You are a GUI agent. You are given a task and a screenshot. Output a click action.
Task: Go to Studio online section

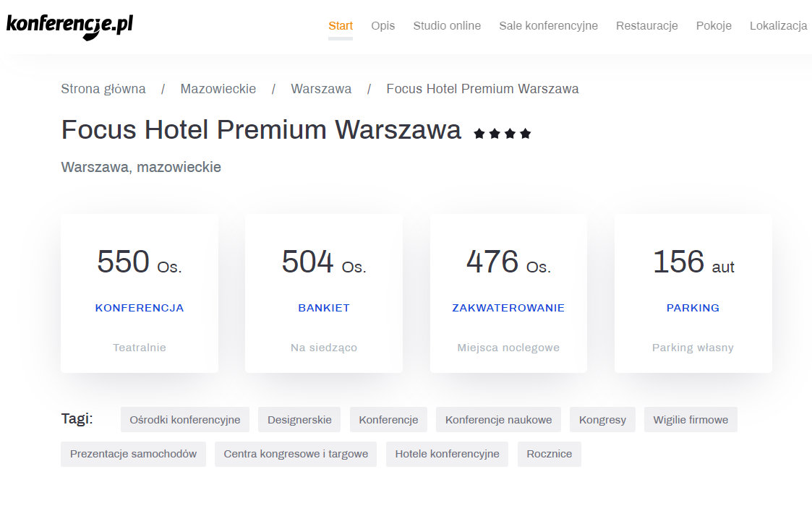coord(447,26)
